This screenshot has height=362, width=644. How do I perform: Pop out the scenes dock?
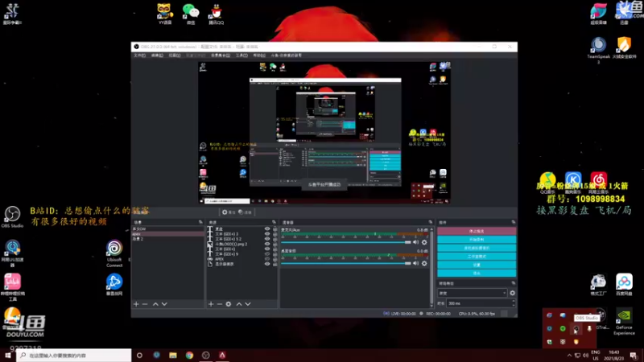(200, 223)
